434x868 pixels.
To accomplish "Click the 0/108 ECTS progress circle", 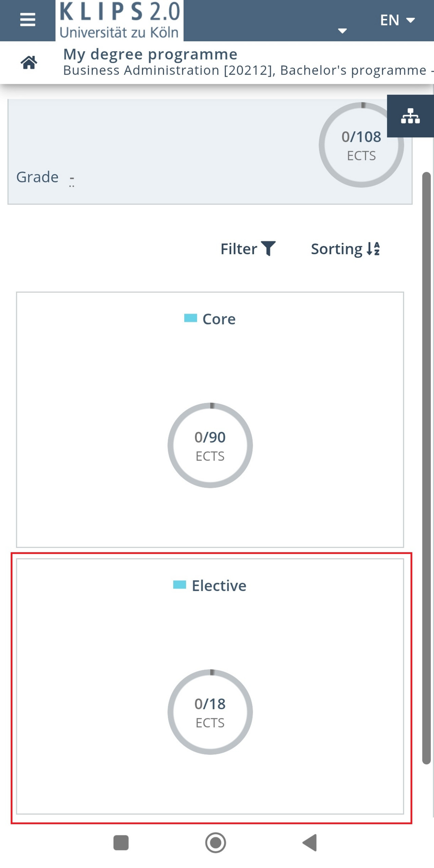I will pyautogui.click(x=361, y=145).
